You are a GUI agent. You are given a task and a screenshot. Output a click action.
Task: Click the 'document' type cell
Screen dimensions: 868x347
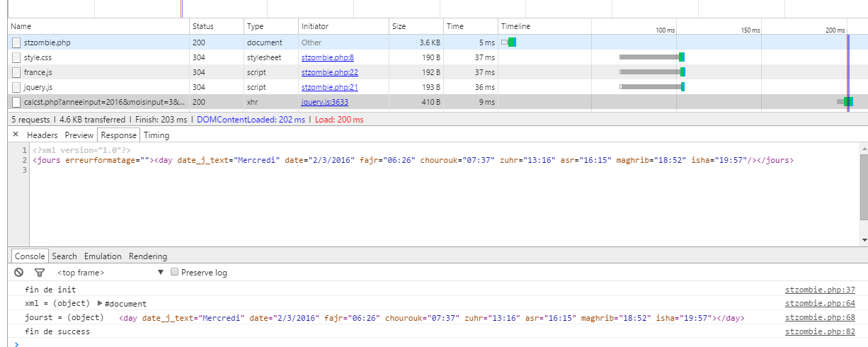[264, 42]
